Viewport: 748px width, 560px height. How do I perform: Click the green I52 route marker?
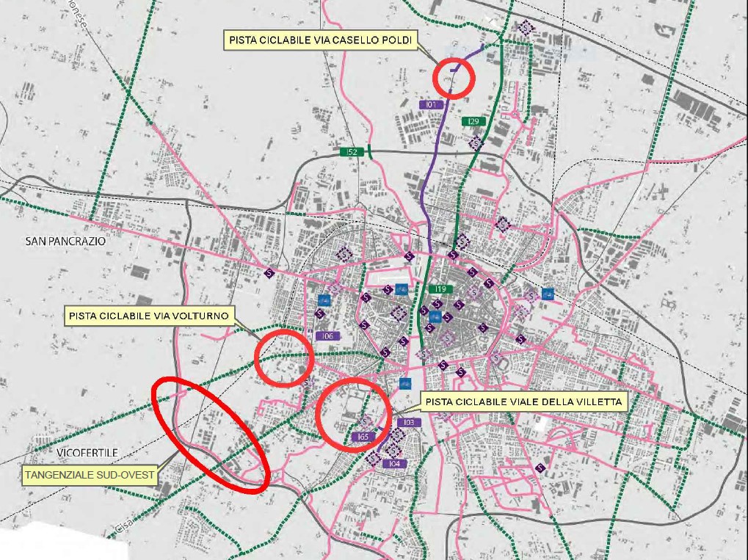[x=352, y=152]
